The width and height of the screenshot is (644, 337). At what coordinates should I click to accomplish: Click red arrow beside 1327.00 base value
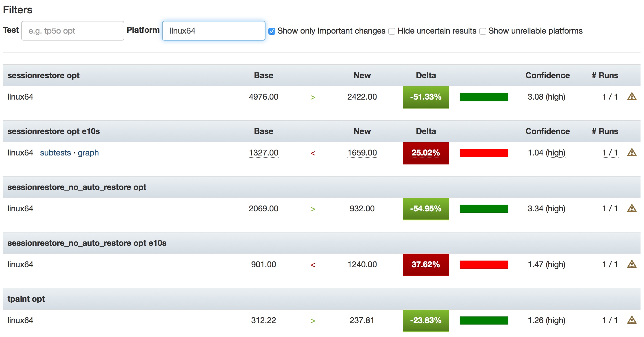[x=313, y=153]
